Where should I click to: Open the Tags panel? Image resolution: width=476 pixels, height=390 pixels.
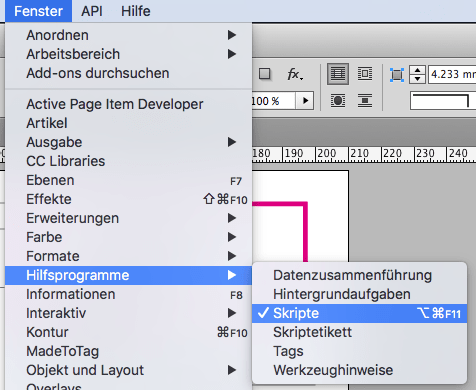(359, 351)
